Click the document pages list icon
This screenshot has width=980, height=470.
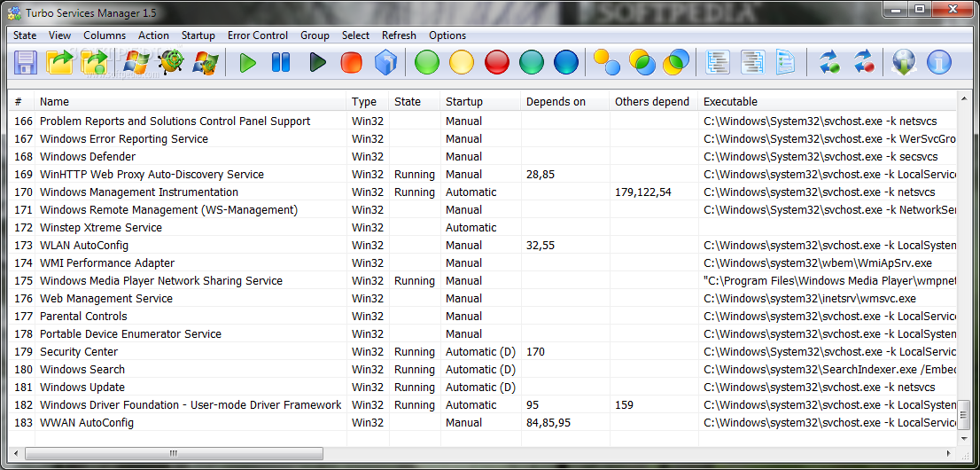(x=786, y=62)
